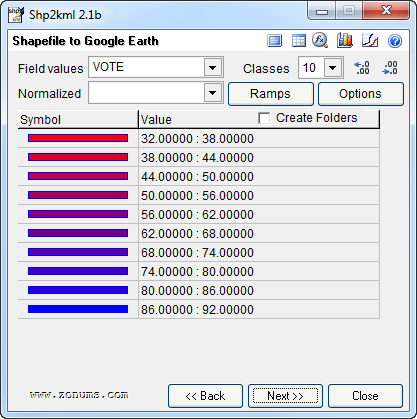
Task: Select the value 62.00000 : 68.00000
Action: [x=197, y=234]
